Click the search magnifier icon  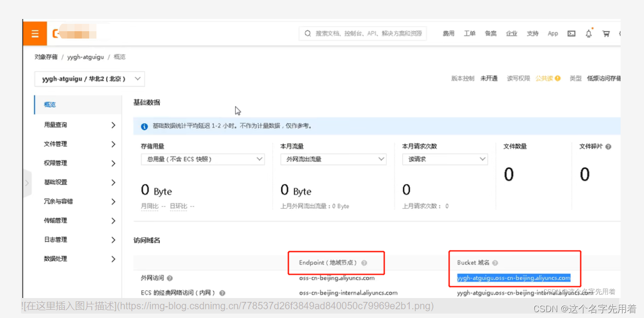pyautogui.click(x=307, y=34)
